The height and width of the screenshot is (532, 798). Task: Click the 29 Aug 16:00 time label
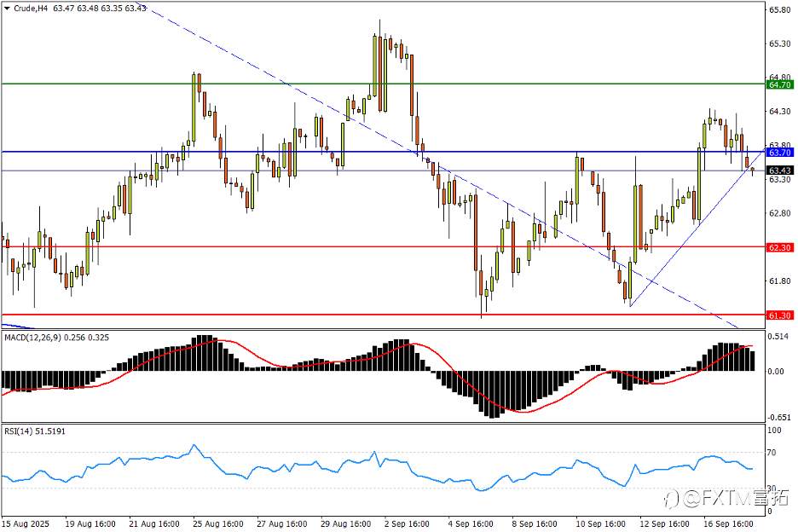pyautogui.click(x=345, y=523)
